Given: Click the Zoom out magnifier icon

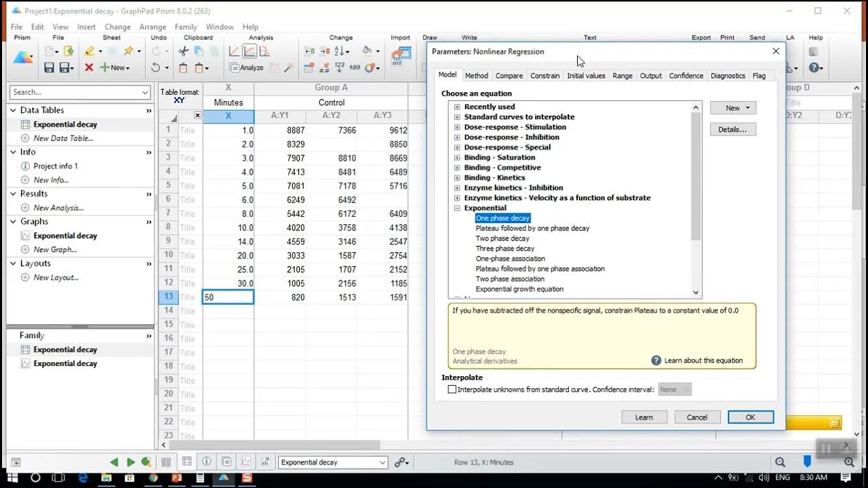Looking at the screenshot, I should click(x=780, y=462).
